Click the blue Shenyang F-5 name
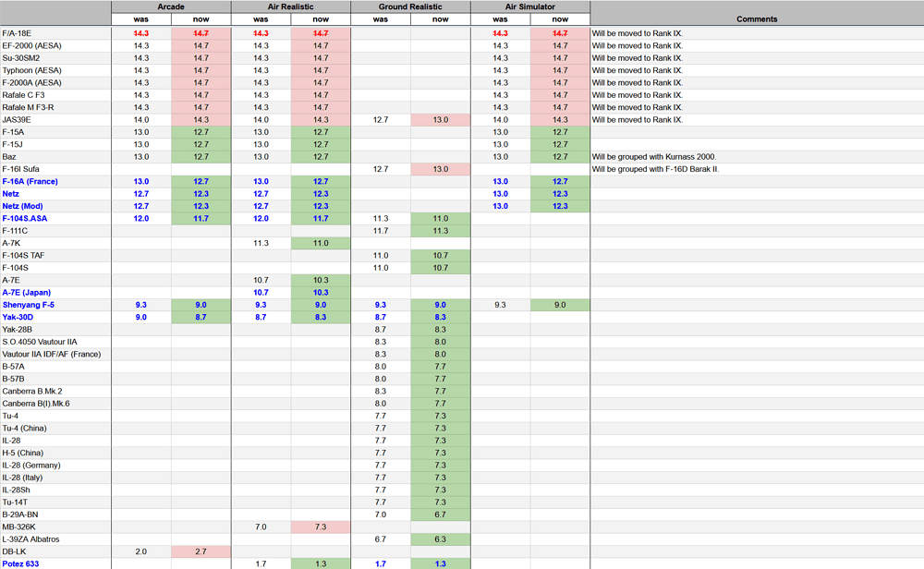Image resolution: width=924 pixels, height=569 pixels. (x=28, y=304)
